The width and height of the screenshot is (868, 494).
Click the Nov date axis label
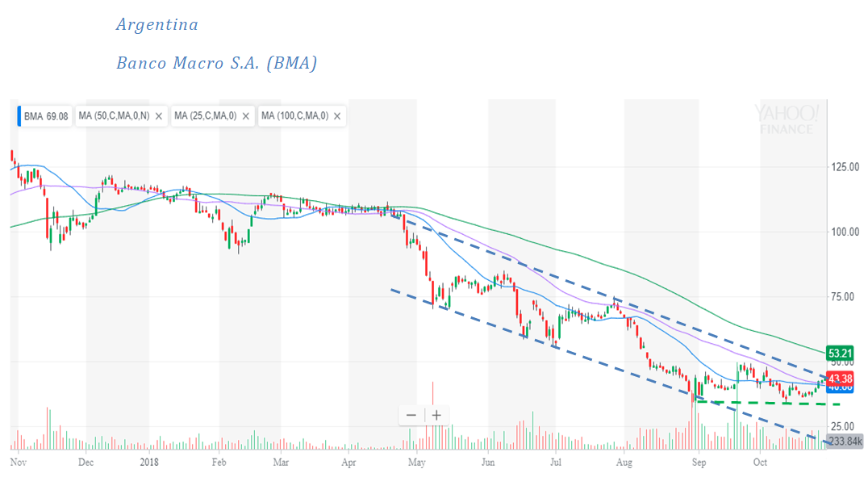(x=19, y=462)
